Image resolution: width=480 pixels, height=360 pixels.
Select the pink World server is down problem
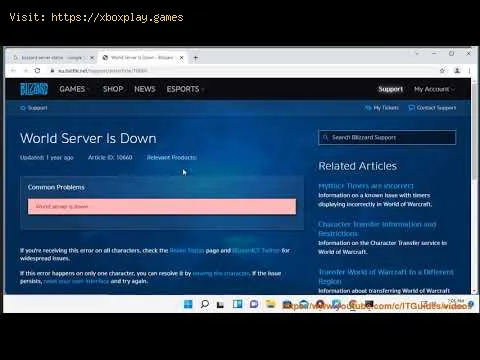[x=162, y=206]
